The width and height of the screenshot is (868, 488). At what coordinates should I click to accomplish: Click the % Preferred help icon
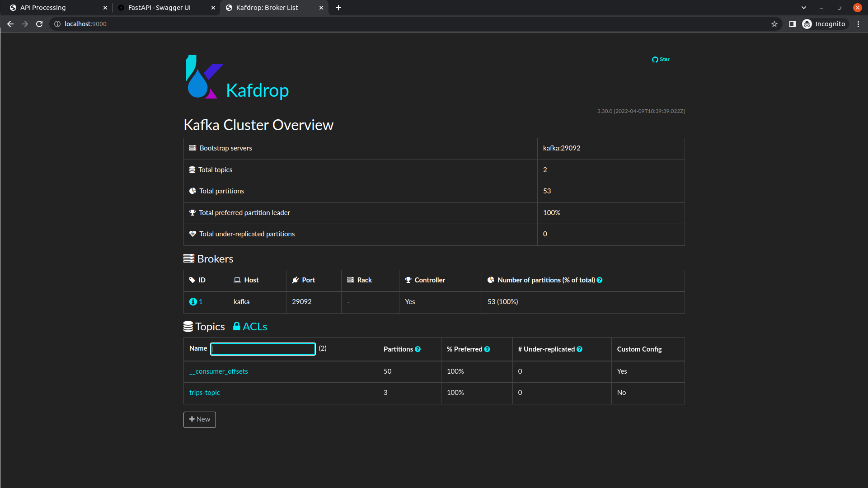click(x=487, y=349)
